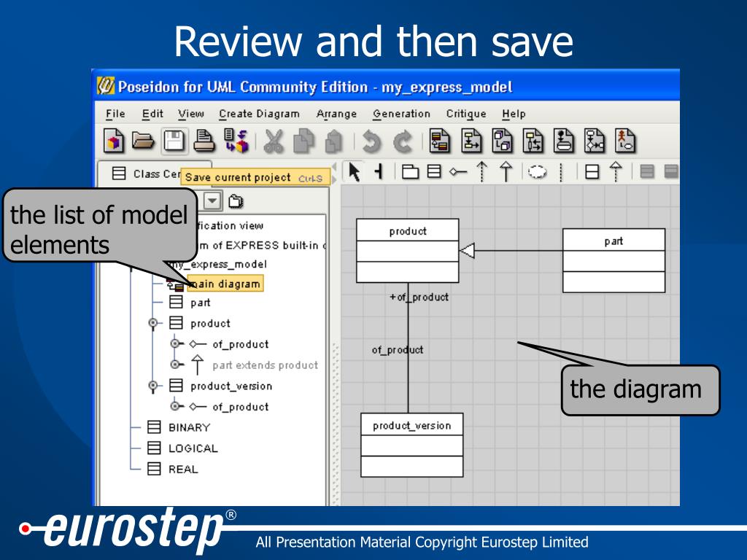Image resolution: width=747 pixels, height=560 pixels.
Task: Pick the Class tool in diagram toolbar
Action: pyautogui.click(x=434, y=171)
